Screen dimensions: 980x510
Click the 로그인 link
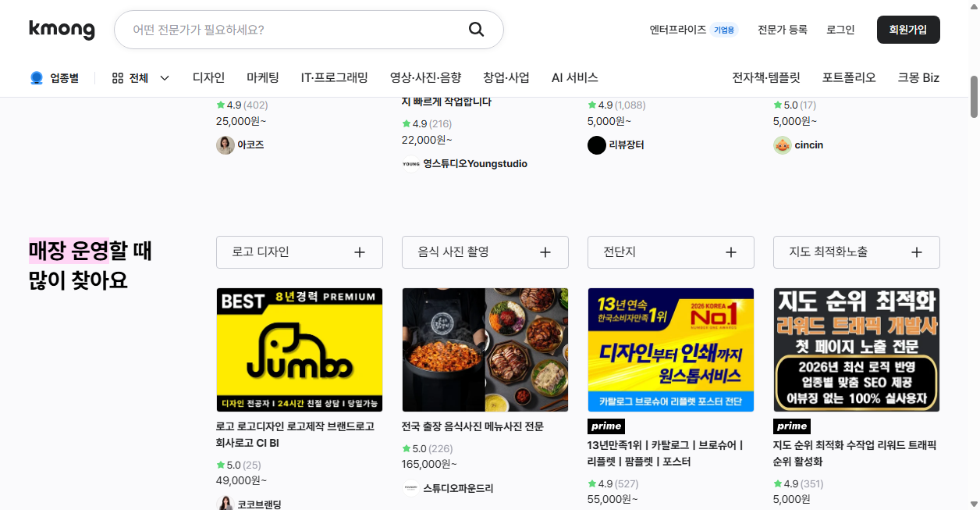[x=840, y=30]
